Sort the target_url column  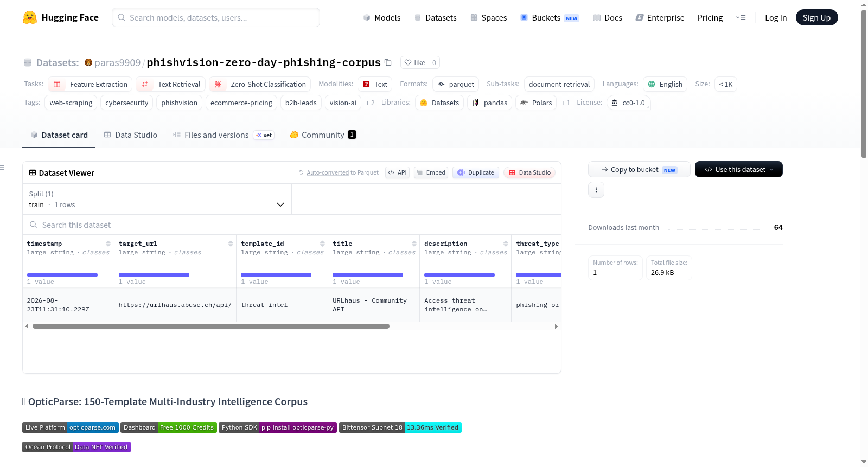pos(231,244)
